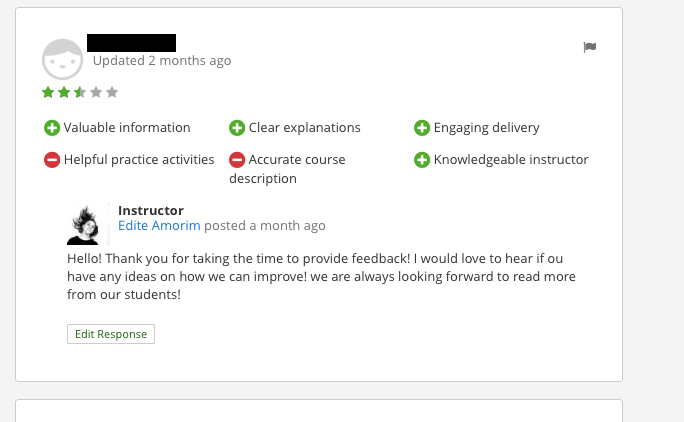Viewport: 684px width, 422px height.
Task: Open Edite Amorim's profile link
Action: 159,226
